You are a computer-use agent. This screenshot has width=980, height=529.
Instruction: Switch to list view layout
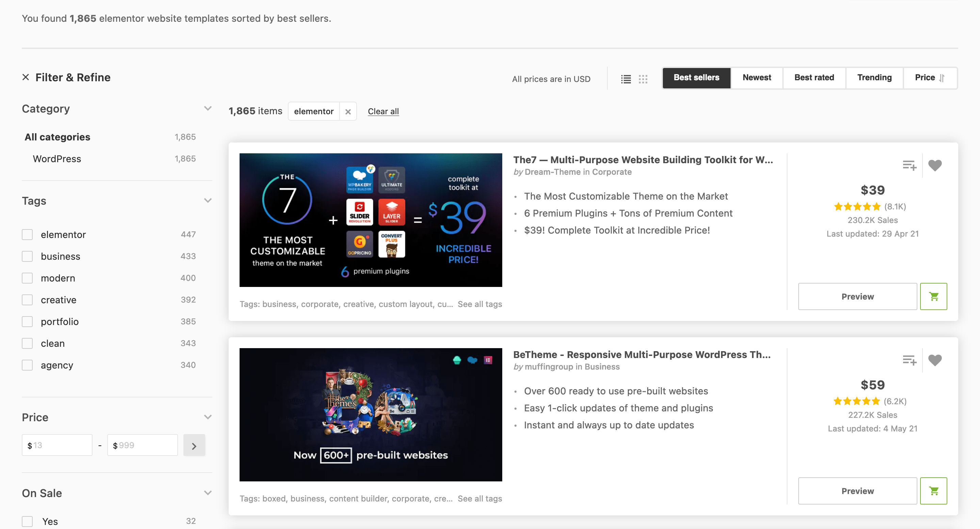point(626,79)
